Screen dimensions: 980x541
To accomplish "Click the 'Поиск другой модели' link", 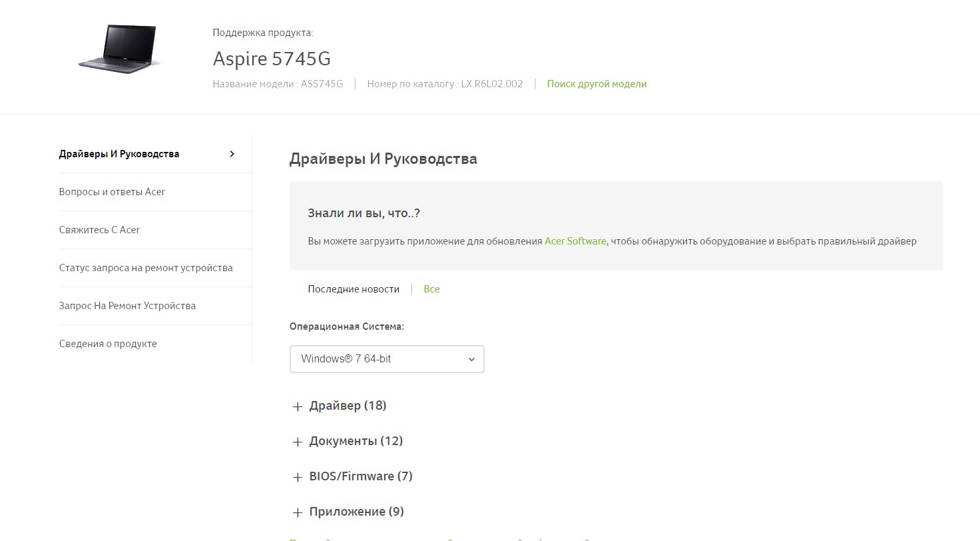I will point(597,84).
